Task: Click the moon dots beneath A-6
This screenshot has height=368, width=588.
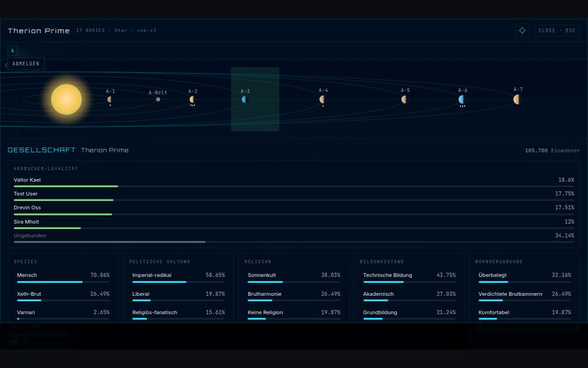Action: coord(462,106)
